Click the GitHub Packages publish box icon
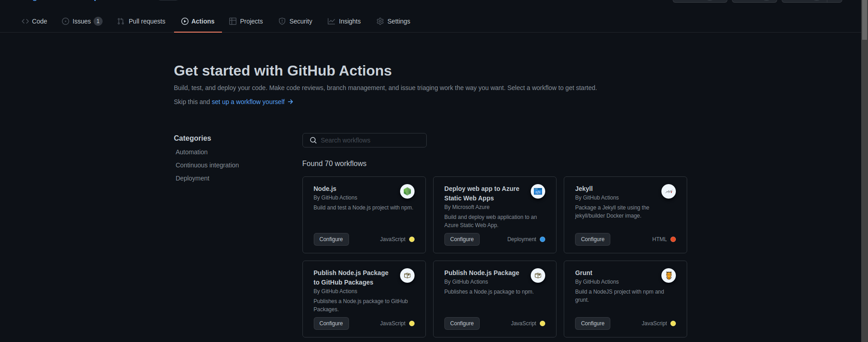Viewport: 868px width, 342px height. click(x=407, y=275)
